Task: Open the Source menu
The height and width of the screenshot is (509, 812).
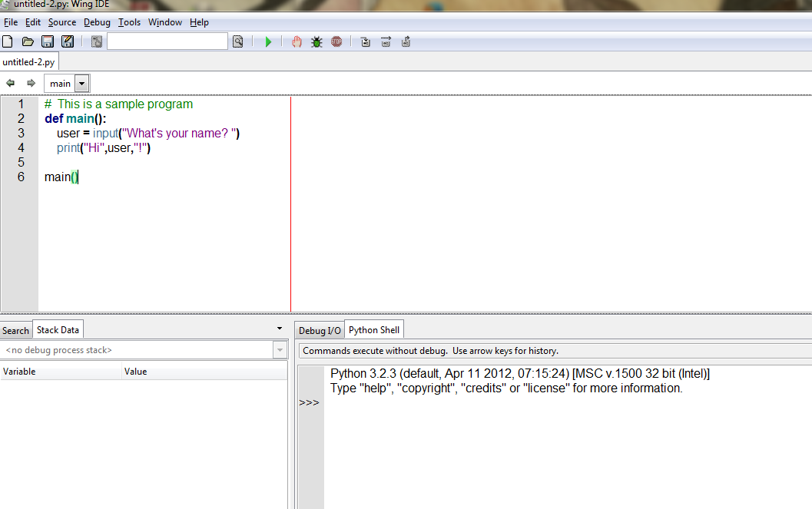Action: (x=62, y=22)
